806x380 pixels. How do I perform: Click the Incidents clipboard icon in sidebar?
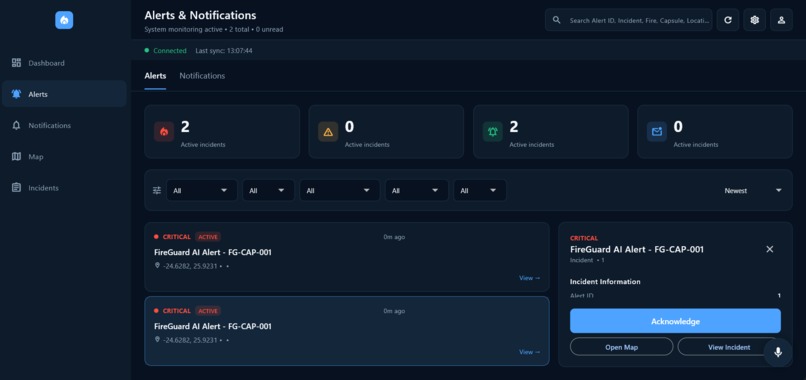coord(16,188)
